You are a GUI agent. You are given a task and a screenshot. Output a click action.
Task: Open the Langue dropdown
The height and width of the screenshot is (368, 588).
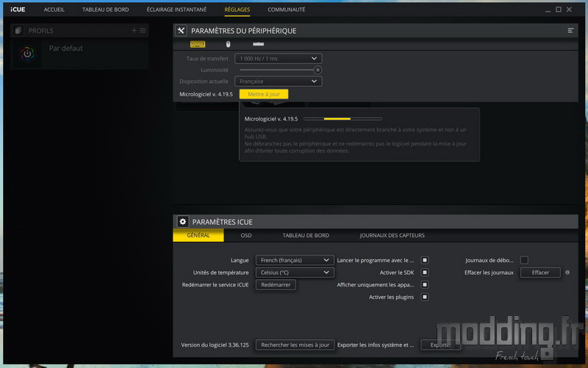[295, 260]
